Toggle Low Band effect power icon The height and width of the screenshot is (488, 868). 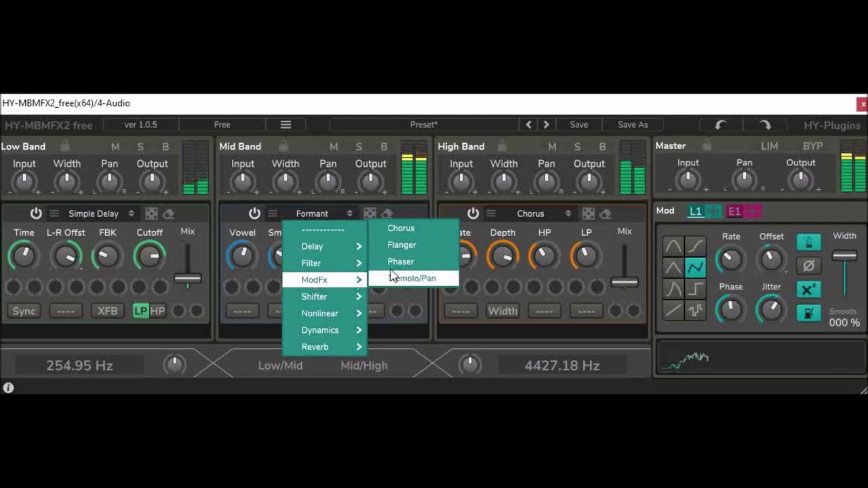pyautogui.click(x=36, y=213)
